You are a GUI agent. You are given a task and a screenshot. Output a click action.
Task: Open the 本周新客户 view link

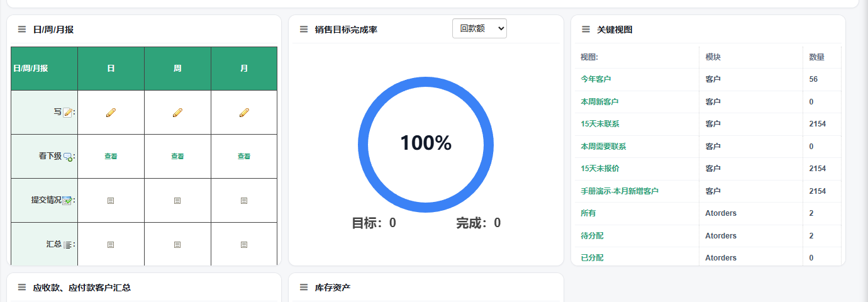point(599,101)
